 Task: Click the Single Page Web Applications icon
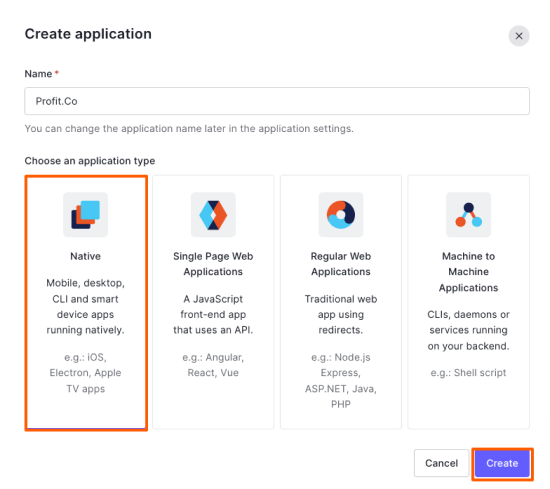[213, 214]
